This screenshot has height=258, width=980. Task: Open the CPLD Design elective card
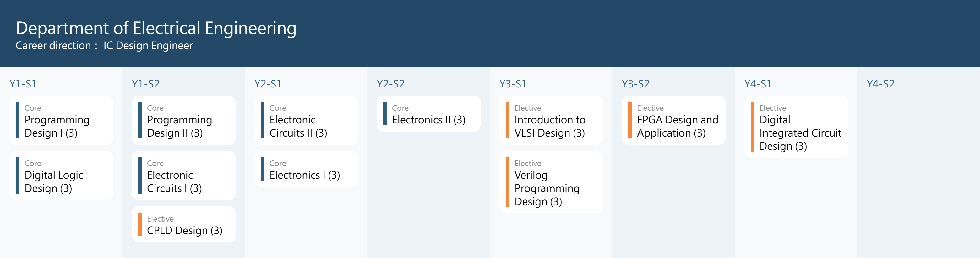click(x=184, y=225)
